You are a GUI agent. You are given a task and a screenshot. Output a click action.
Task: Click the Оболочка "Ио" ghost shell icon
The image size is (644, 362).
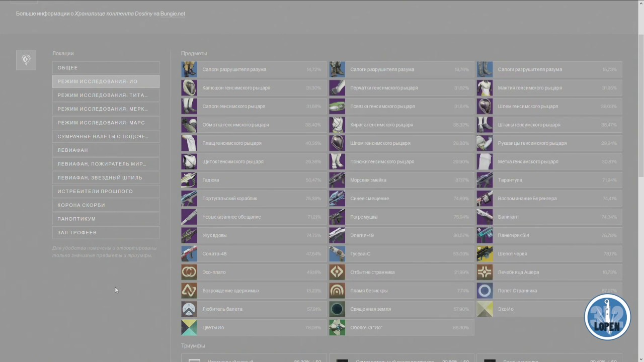337,327
